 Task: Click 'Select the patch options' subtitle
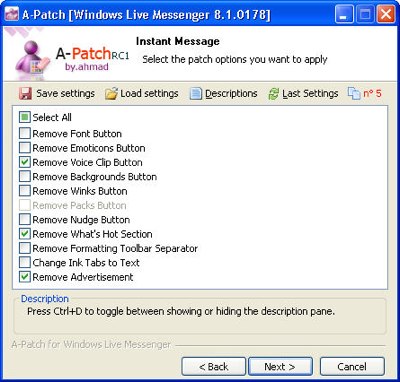click(x=235, y=60)
